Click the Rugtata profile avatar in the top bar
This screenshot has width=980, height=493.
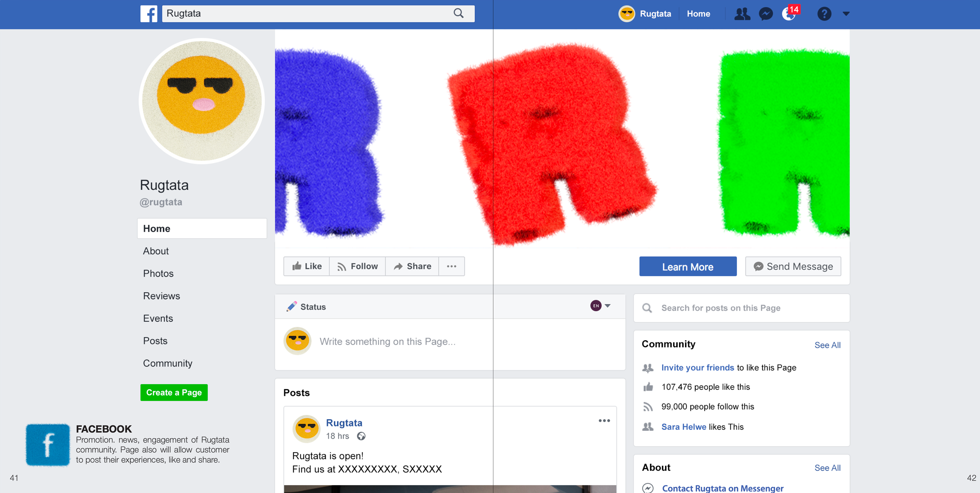627,14
